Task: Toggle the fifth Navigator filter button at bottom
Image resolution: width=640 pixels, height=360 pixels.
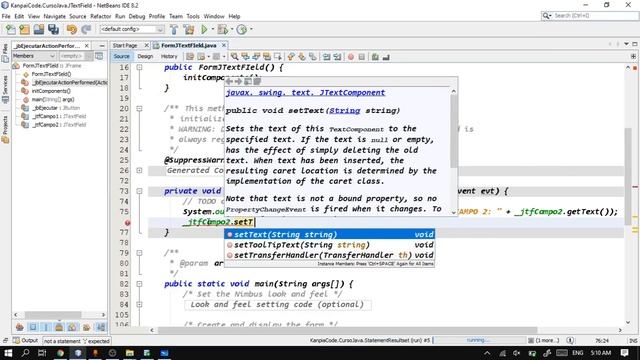Action: pos(72,327)
